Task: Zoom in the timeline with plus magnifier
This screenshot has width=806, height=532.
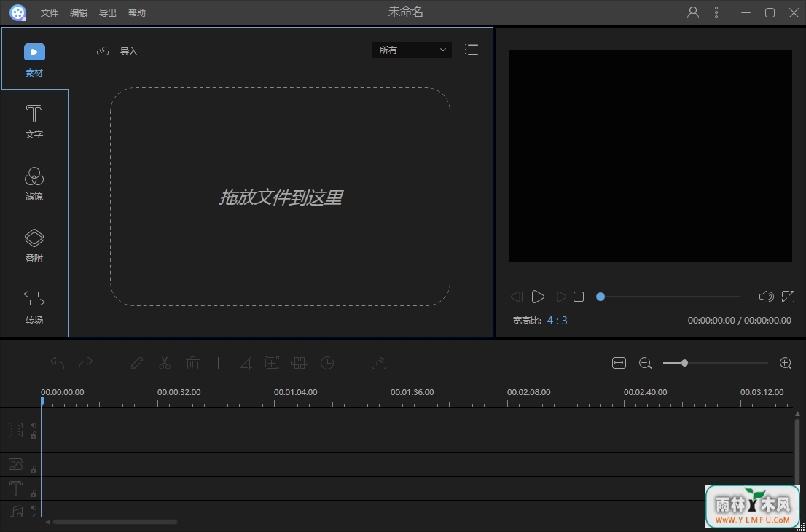Action: (786, 364)
